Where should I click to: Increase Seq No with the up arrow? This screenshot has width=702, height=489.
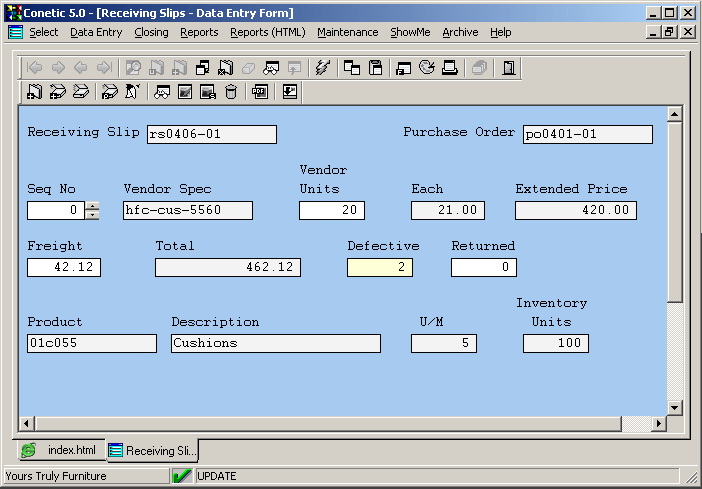coord(93,206)
